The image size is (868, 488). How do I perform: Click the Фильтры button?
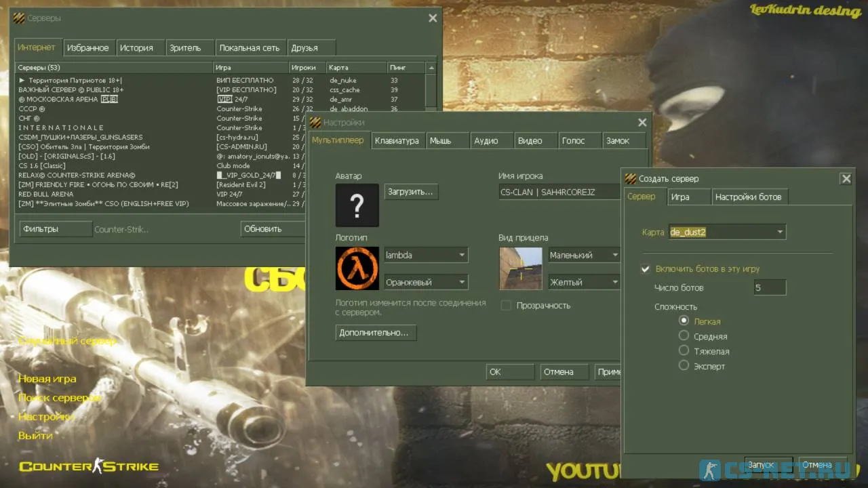click(x=56, y=229)
